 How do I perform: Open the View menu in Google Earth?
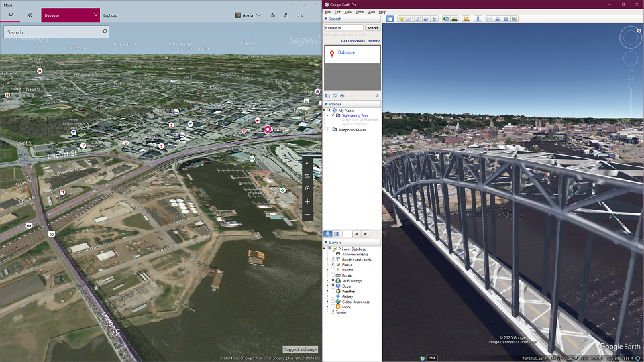coord(348,12)
